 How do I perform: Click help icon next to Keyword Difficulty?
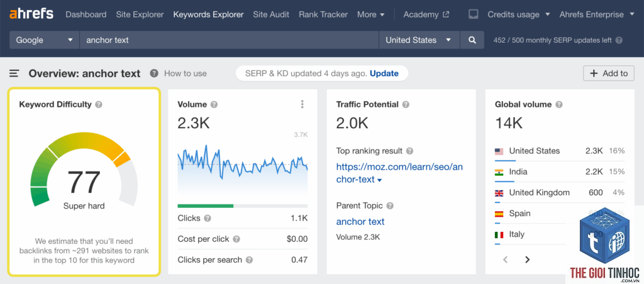(99, 105)
